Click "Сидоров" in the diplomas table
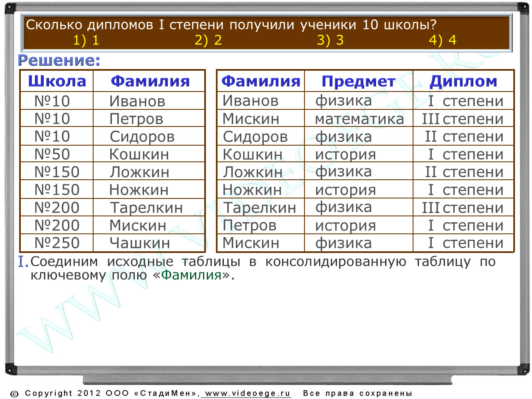The image size is (532, 399). 255,137
